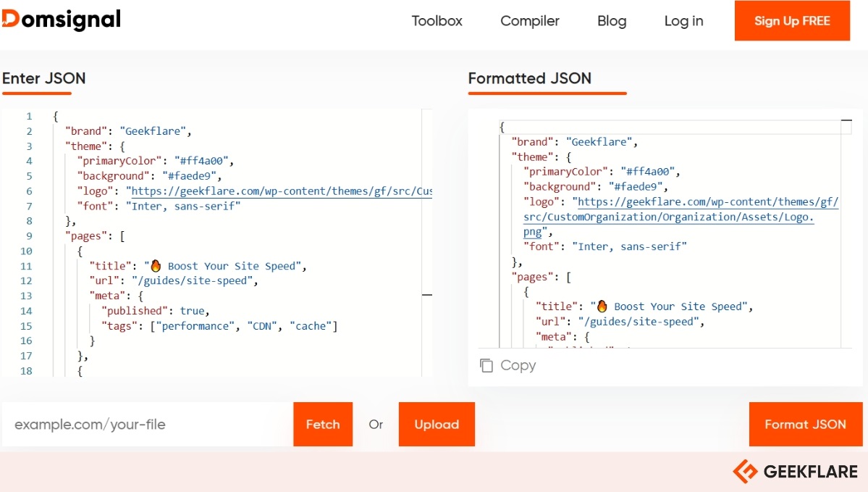Screen dimensions: 868x492
Task: Click the fire emoji in formatted output title
Action: coord(602,307)
